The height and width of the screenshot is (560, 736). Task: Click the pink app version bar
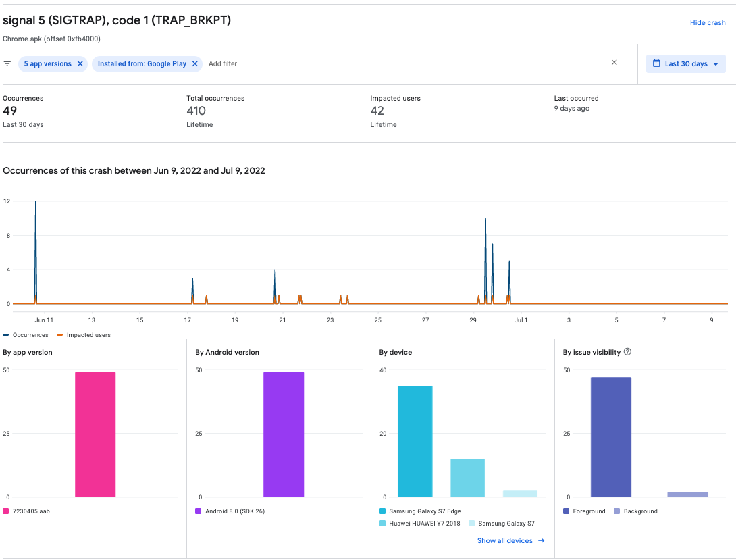coord(95,434)
